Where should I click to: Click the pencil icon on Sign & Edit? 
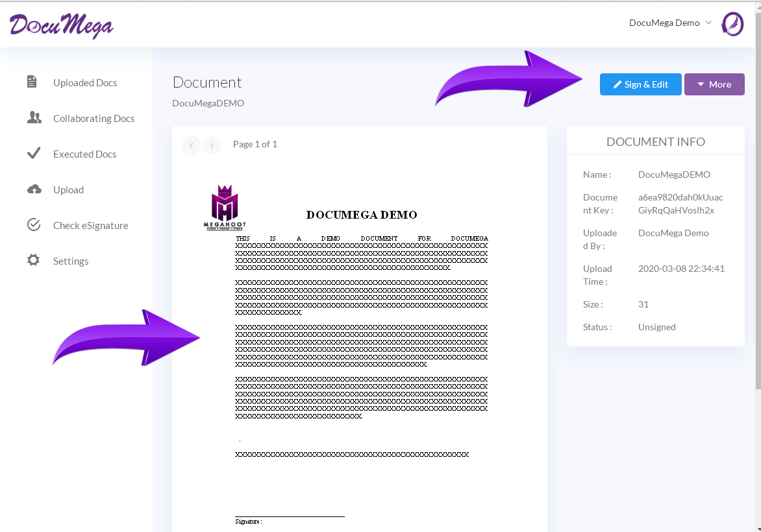[x=618, y=84]
